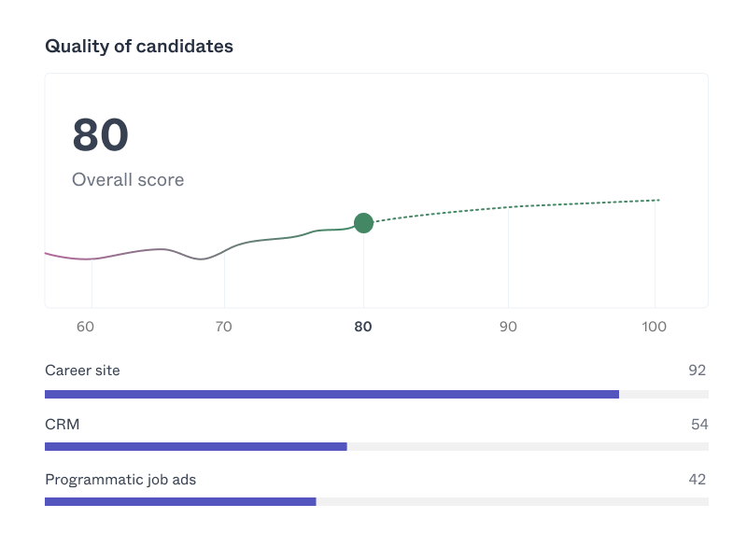Click the Programmatic job ads progress bar
Image resolution: width=747 pixels, height=560 pixels.
point(376,501)
